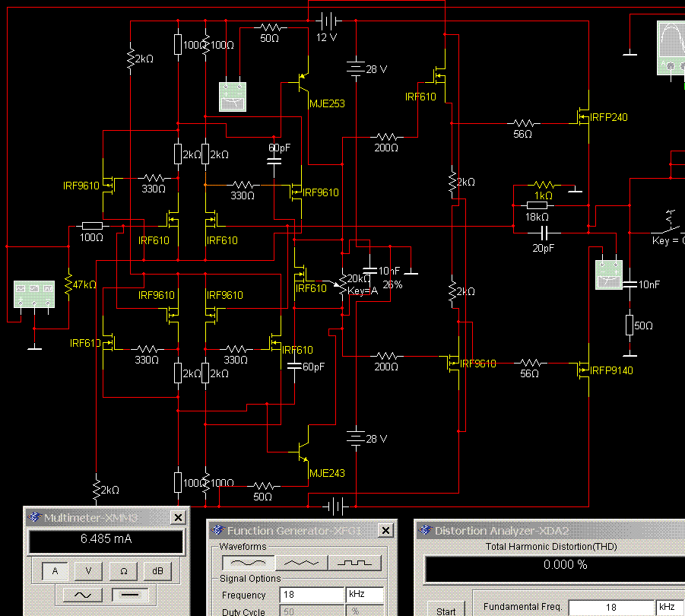Select the MJE253 transistor symbol
The width and height of the screenshot is (685, 616).
[x=303, y=81]
